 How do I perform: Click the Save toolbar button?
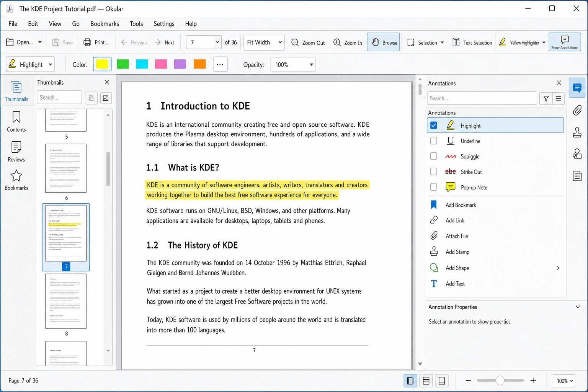tap(62, 42)
